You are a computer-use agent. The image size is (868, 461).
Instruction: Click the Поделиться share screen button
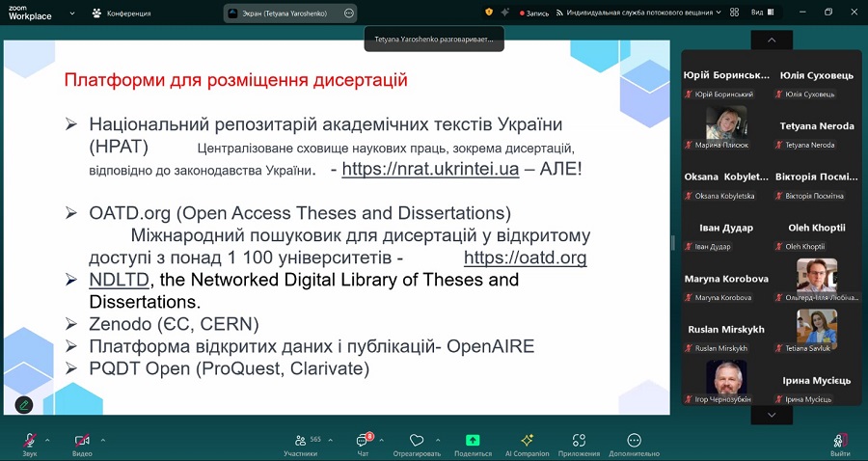point(473,445)
